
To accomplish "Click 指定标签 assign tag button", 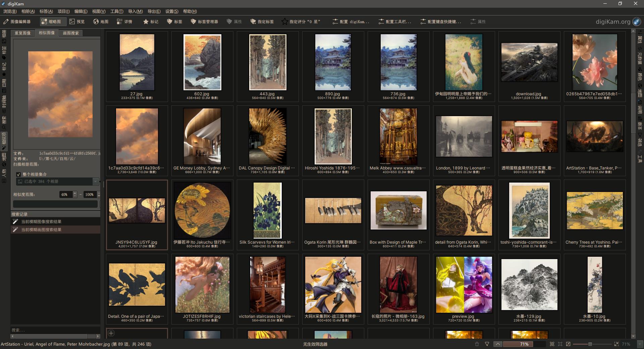I will pos(262,21).
